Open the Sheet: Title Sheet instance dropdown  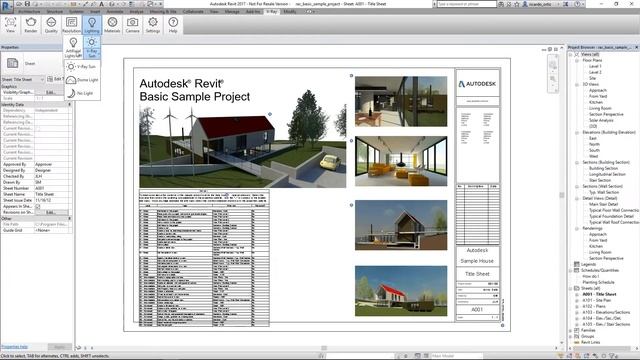22,79
